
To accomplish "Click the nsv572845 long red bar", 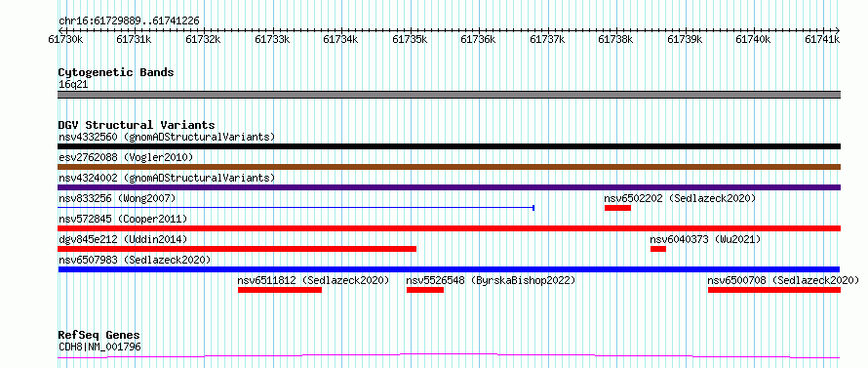I will [449, 228].
